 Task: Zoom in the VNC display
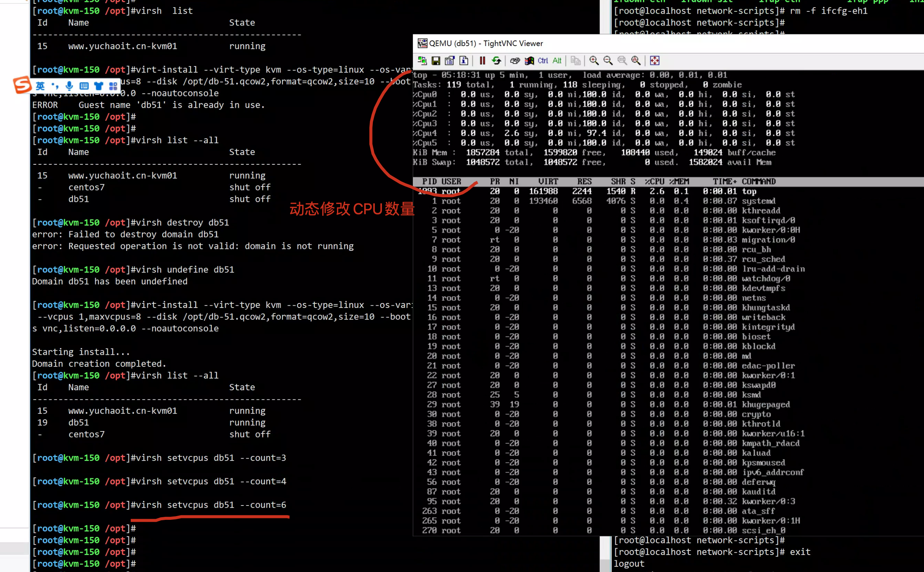[x=594, y=60]
